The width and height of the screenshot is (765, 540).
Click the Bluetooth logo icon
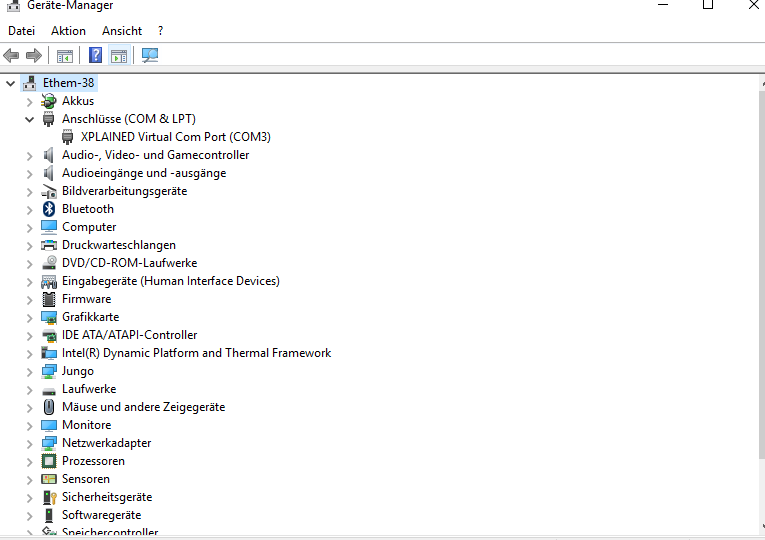point(48,209)
